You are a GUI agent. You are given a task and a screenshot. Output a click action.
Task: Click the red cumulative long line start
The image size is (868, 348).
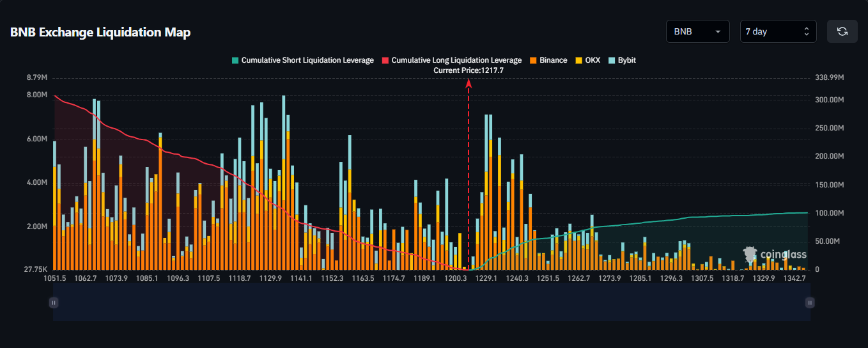coord(55,96)
